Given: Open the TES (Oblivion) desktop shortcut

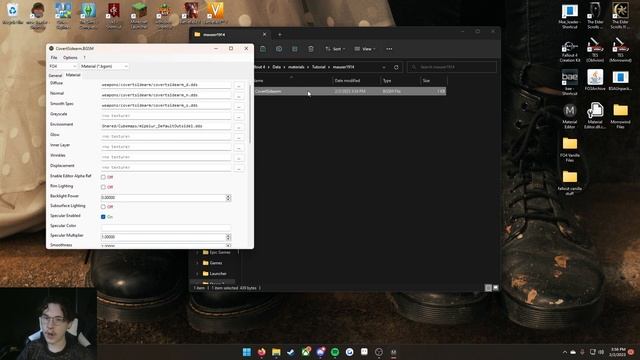Looking at the screenshot, I should [x=595, y=50].
